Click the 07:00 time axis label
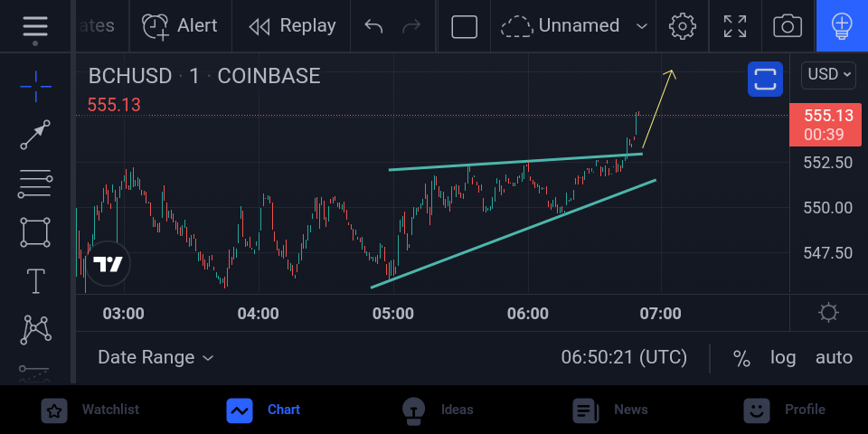Image resolution: width=868 pixels, height=434 pixels. click(660, 314)
